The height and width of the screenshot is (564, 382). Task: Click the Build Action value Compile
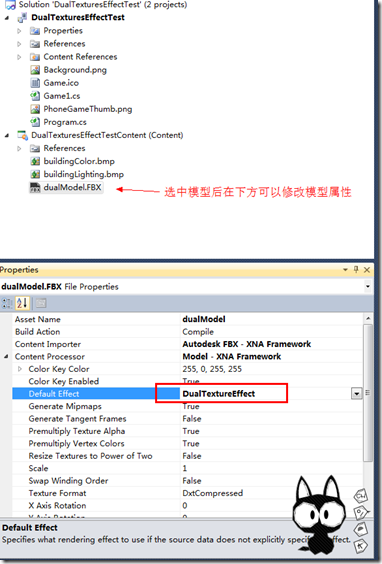pyautogui.click(x=198, y=332)
